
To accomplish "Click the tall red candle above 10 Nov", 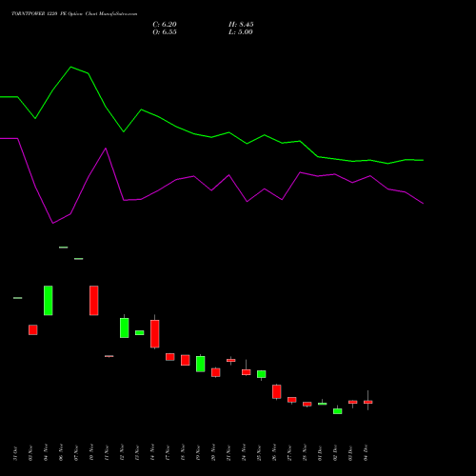I will [94, 301].
